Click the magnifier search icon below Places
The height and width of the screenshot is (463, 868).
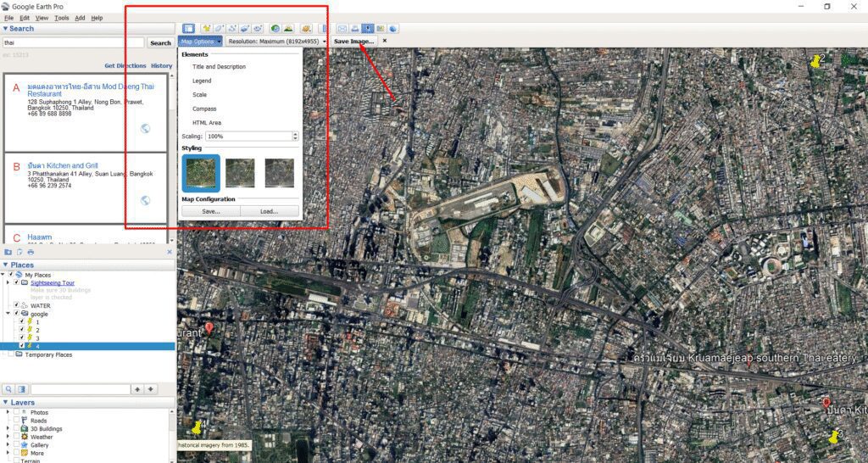point(8,389)
